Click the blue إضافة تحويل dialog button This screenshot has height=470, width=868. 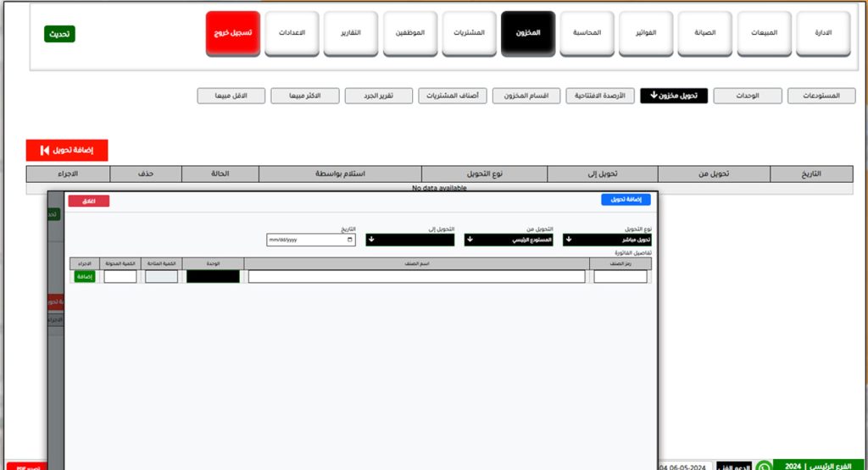(626, 200)
